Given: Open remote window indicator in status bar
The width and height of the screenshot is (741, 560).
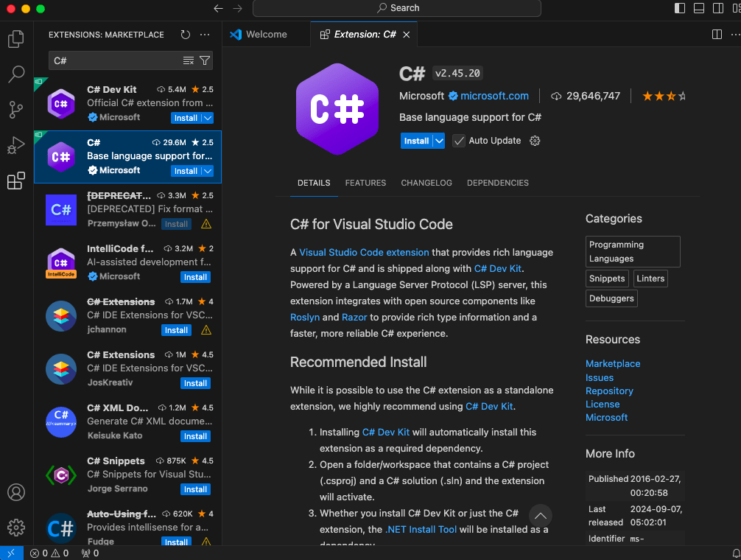Looking at the screenshot, I should (11, 553).
